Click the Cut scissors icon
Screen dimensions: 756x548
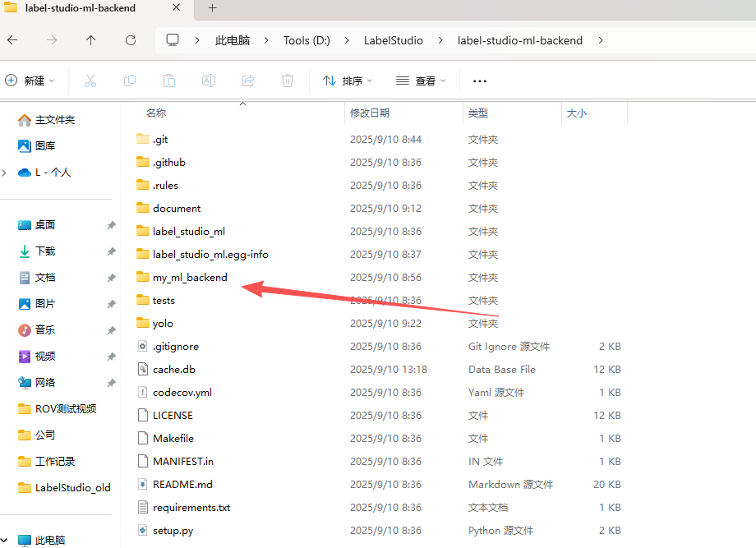pyautogui.click(x=90, y=81)
